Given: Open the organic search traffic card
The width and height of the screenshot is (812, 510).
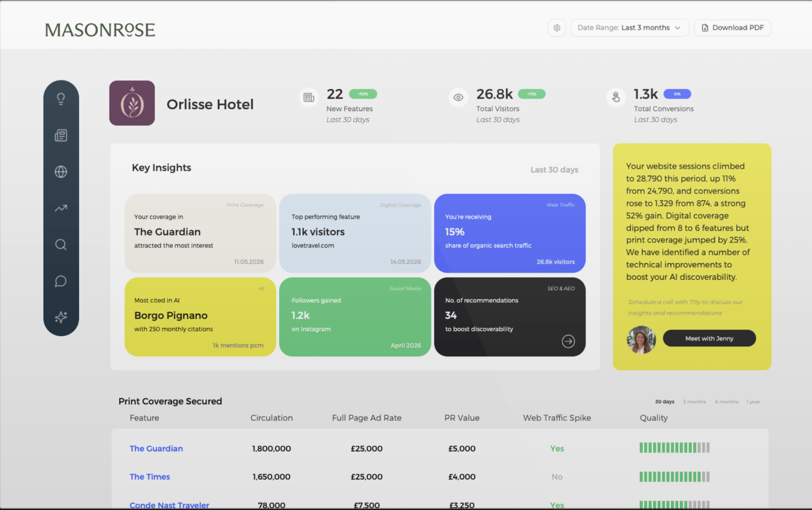Looking at the screenshot, I should [510, 233].
